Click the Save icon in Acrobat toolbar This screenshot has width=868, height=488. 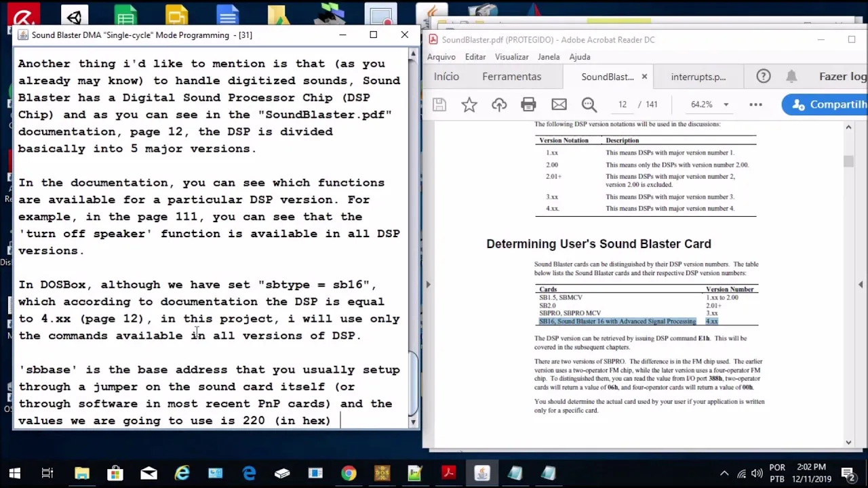pyautogui.click(x=439, y=104)
